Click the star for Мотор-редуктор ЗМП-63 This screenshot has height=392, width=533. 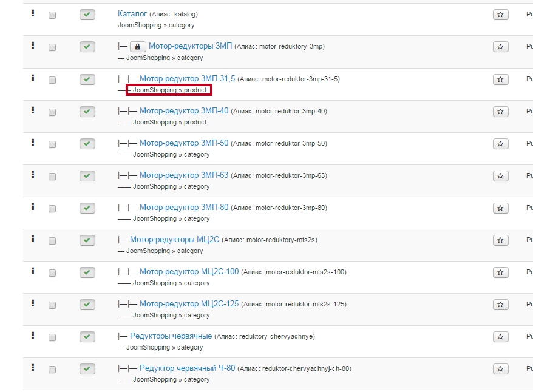(x=500, y=176)
